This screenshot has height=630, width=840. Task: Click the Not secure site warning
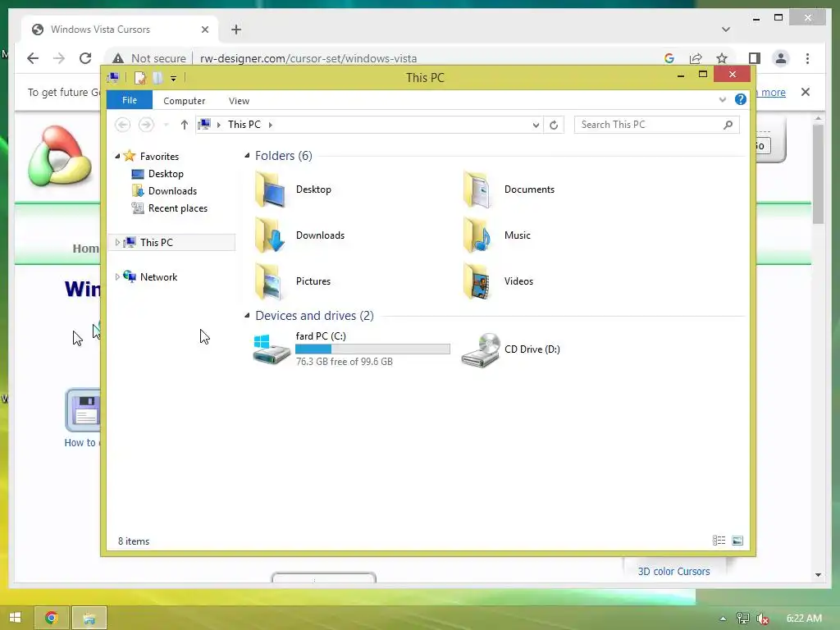[x=149, y=58]
